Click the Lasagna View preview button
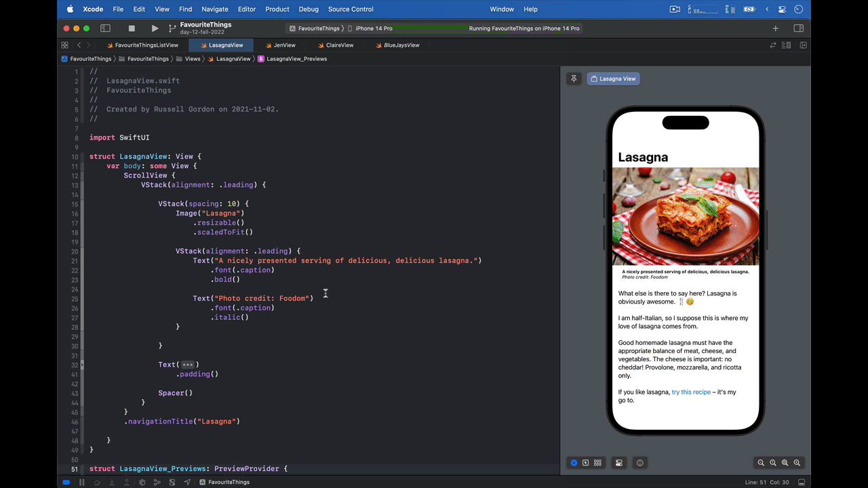The height and width of the screenshot is (488, 868). pyautogui.click(x=613, y=79)
